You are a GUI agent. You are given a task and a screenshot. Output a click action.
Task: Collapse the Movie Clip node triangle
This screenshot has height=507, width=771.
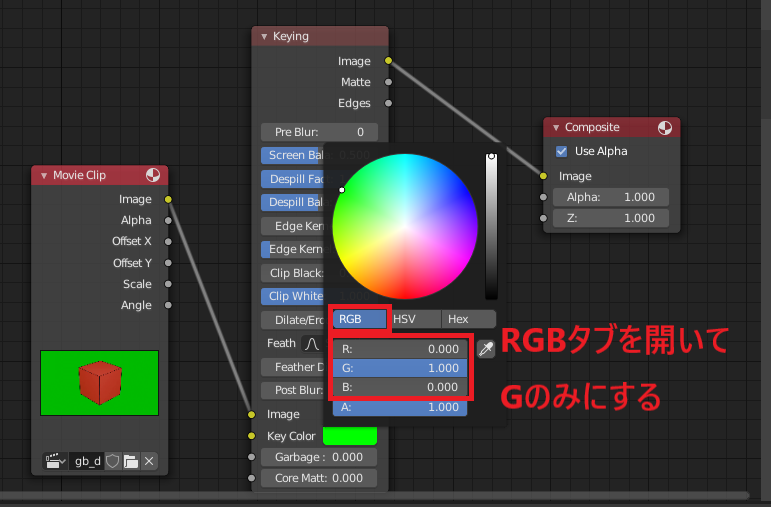pos(44,176)
